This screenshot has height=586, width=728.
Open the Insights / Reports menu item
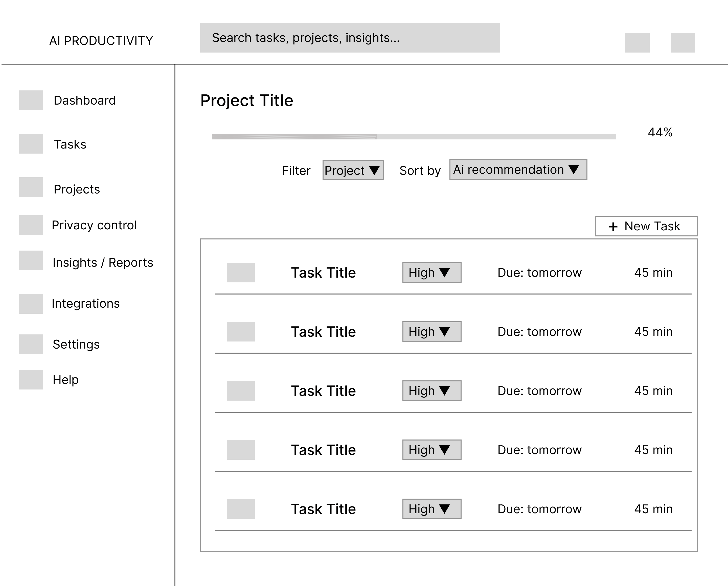point(103,263)
